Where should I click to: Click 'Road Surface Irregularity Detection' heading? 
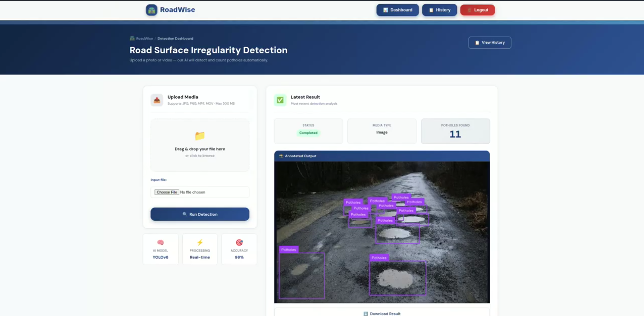pos(208,50)
